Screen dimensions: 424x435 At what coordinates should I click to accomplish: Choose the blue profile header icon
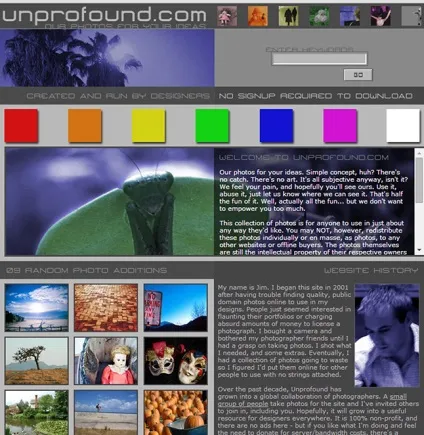(x=350, y=16)
